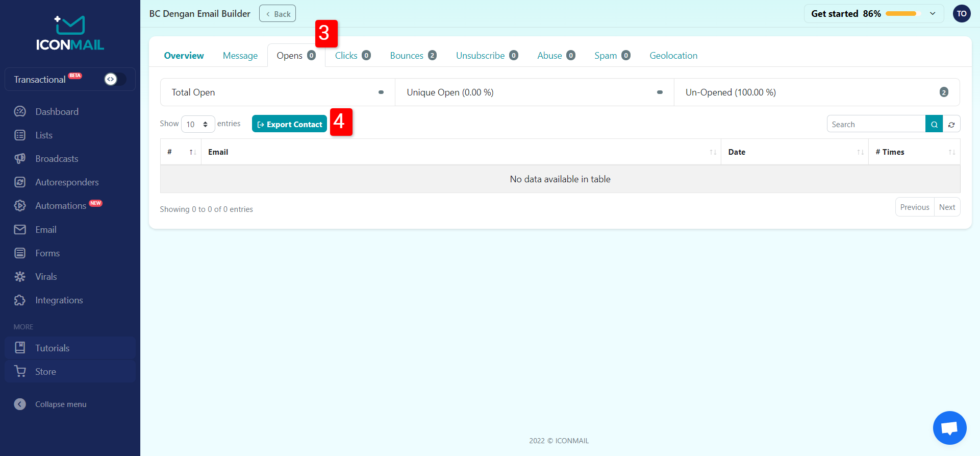Toggle the Transactional mode switch
The width and height of the screenshot is (980, 456).
pyautogui.click(x=114, y=79)
